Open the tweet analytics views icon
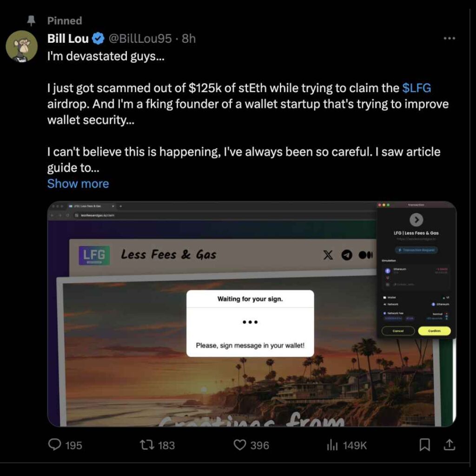 [332, 445]
